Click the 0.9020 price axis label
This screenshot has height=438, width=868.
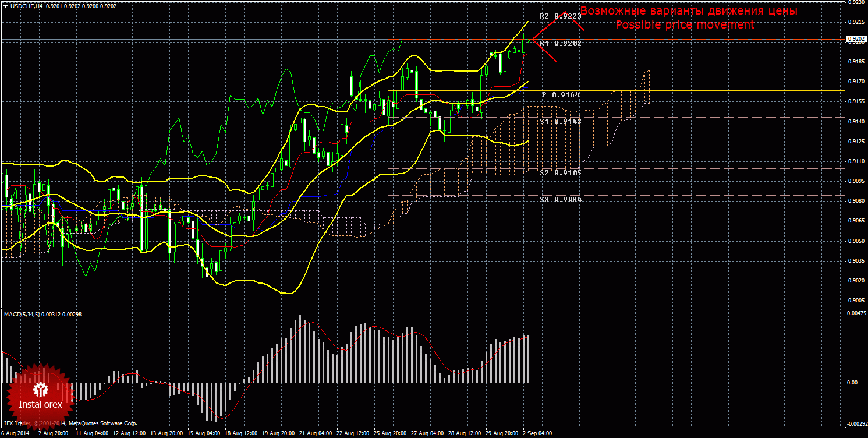856,281
